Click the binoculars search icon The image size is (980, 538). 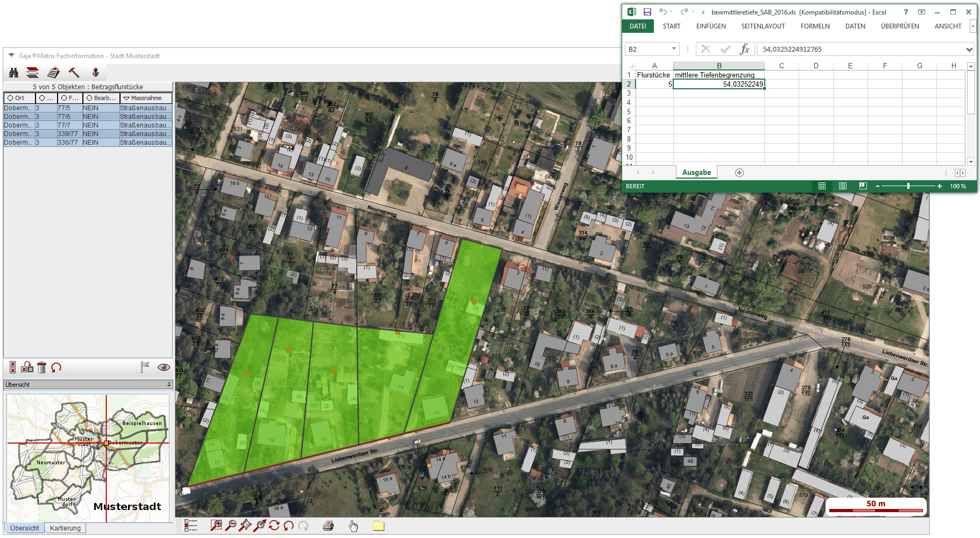(14, 73)
